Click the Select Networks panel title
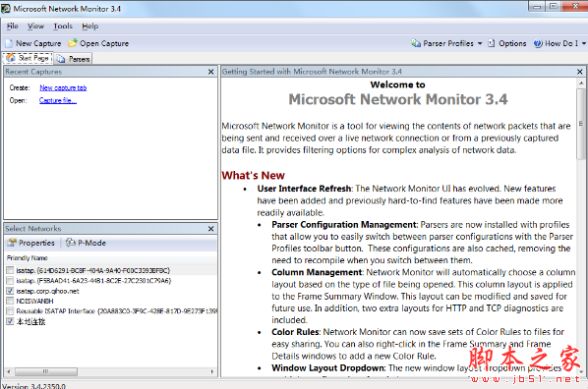The width and height of the screenshot is (588, 389). pyautogui.click(x=33, y=229)
